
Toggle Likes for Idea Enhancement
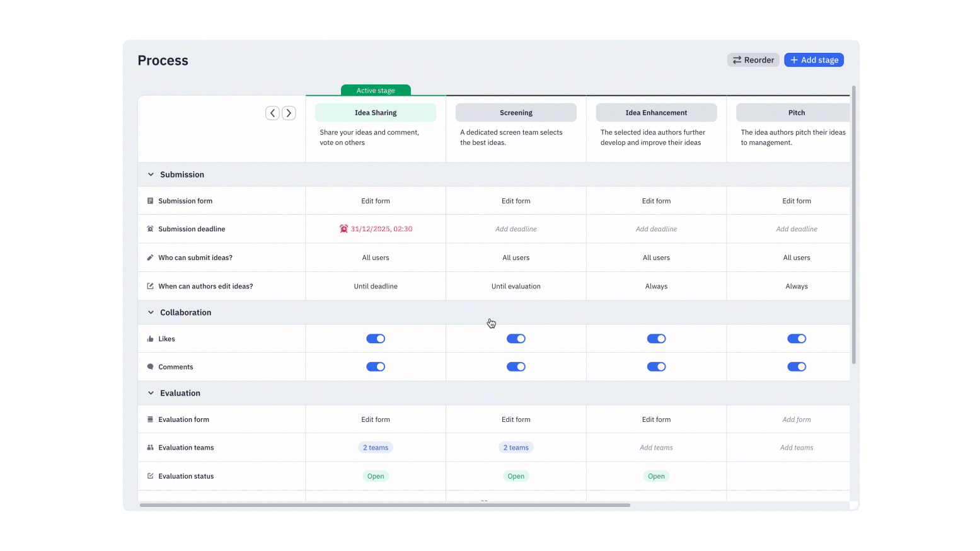point(656,338)
